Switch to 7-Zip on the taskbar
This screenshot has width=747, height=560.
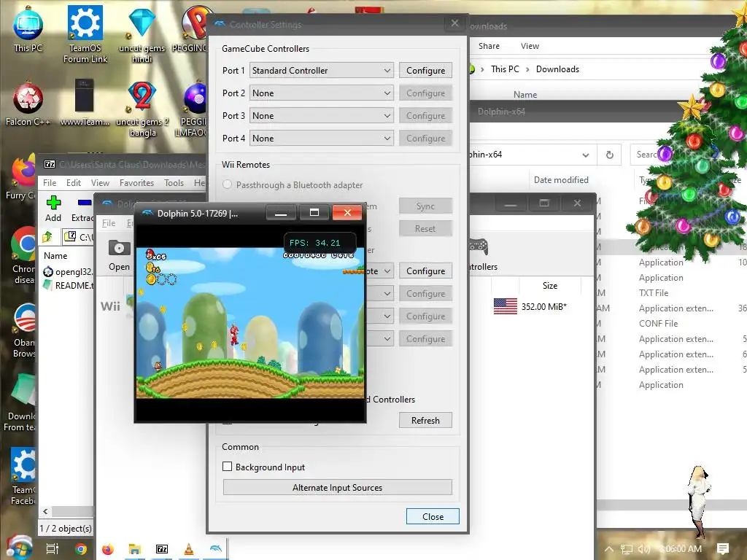pos(162,549)
